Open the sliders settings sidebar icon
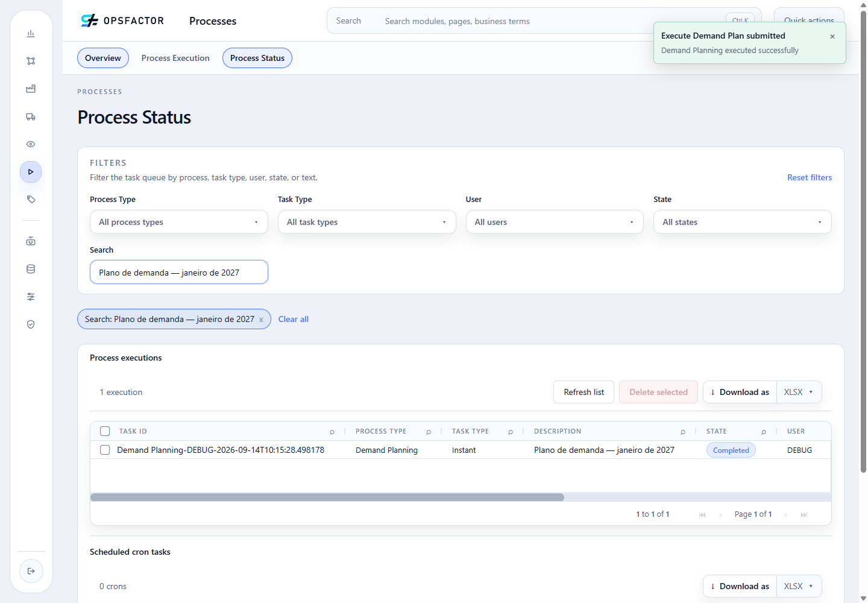The height and width of the screenshot is (603, 868). coord(31,297)
